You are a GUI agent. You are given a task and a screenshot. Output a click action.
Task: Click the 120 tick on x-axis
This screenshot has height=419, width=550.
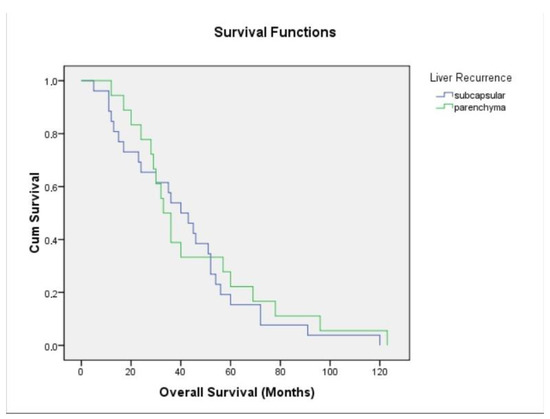[x=380, y=372]
